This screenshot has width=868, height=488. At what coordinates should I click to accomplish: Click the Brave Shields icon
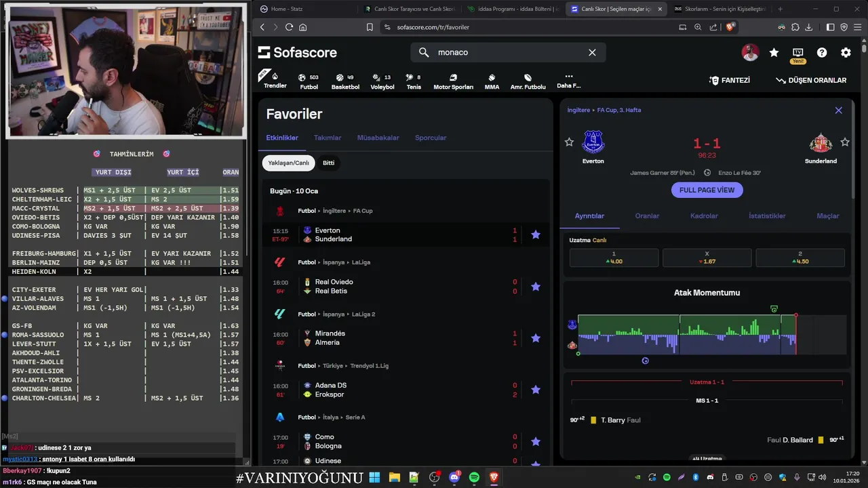pos(731,27)
